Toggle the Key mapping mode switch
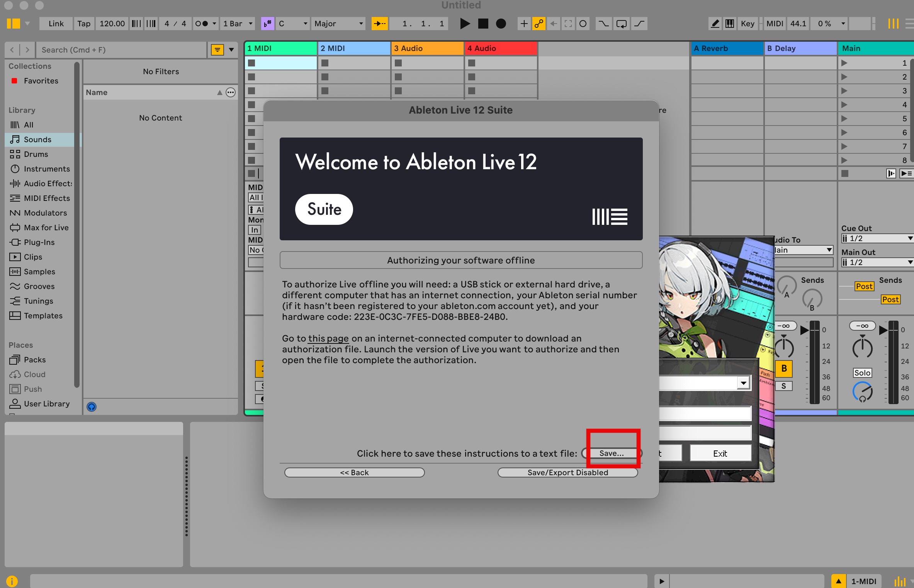Screen dimensions: 914x588 (x=748, y=24)
